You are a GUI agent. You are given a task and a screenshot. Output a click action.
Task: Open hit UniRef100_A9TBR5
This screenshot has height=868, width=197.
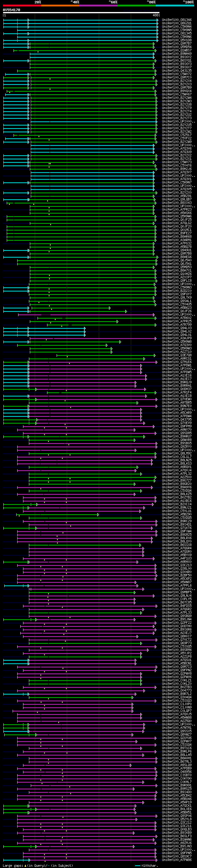coord(177,403)
